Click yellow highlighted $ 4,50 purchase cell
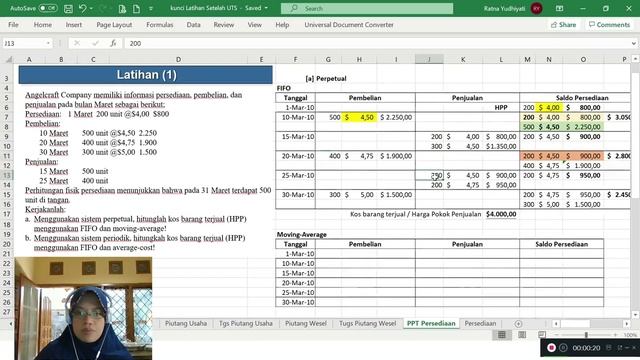Viewport: 640px width, 360px height. tap(359, 117)
